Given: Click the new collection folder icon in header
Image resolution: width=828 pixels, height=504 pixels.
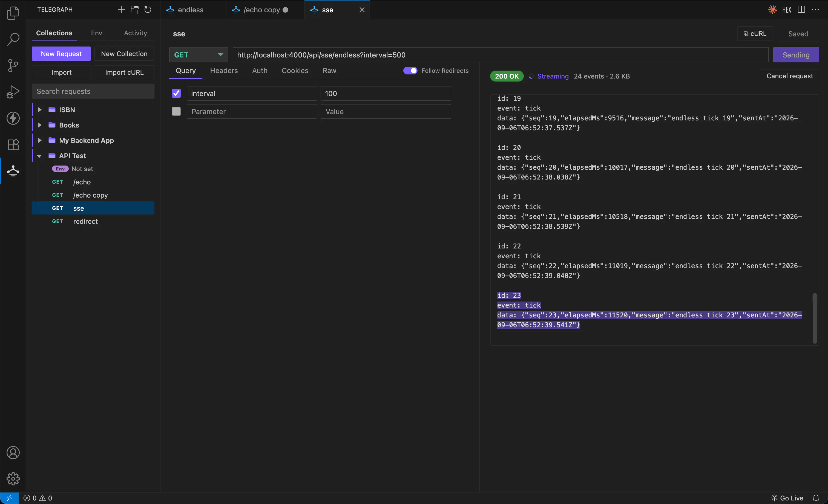Looking at the screenshot, I should point(134,9).
